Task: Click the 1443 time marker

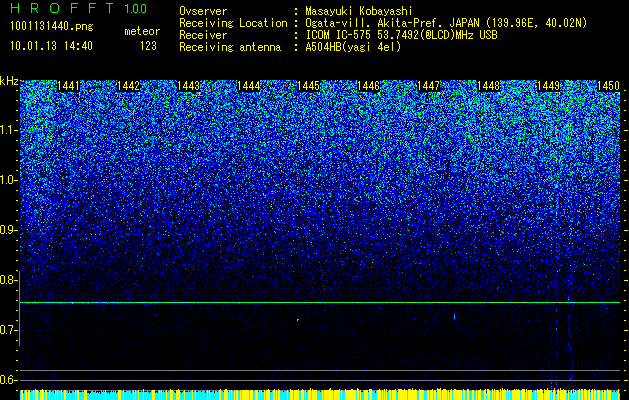Action: pos(189,86)
